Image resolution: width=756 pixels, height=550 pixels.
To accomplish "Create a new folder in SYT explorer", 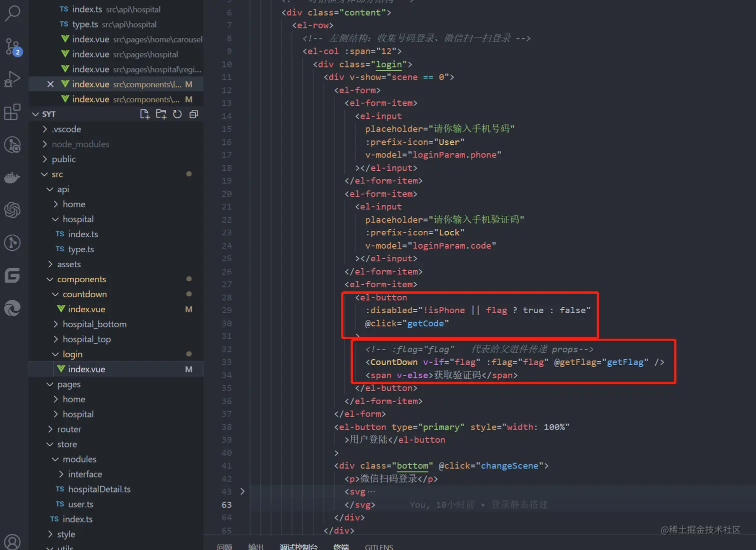I will [x=161, y=114].
